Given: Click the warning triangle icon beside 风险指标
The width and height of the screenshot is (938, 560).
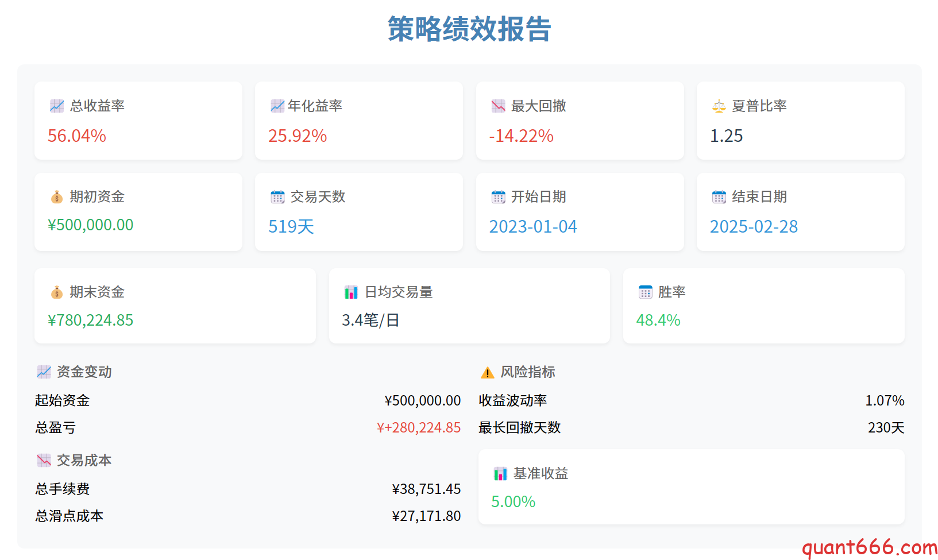Looking at the screenshot, I should (487, 373).
